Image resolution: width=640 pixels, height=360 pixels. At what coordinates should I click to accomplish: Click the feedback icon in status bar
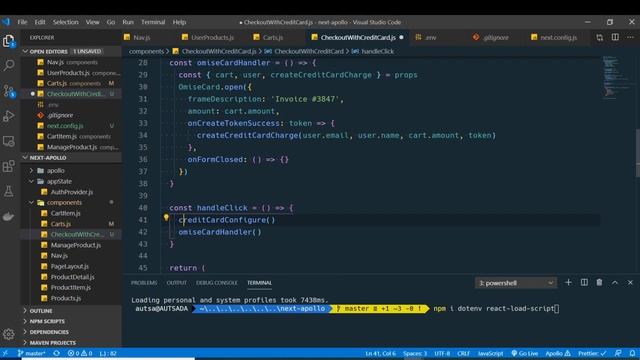click(x=618, y=353)
